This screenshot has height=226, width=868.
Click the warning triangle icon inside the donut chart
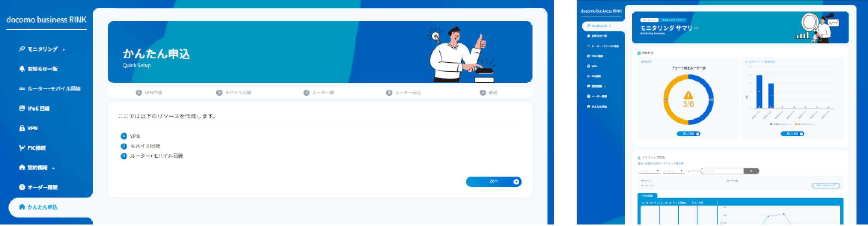tap(688, 95)
